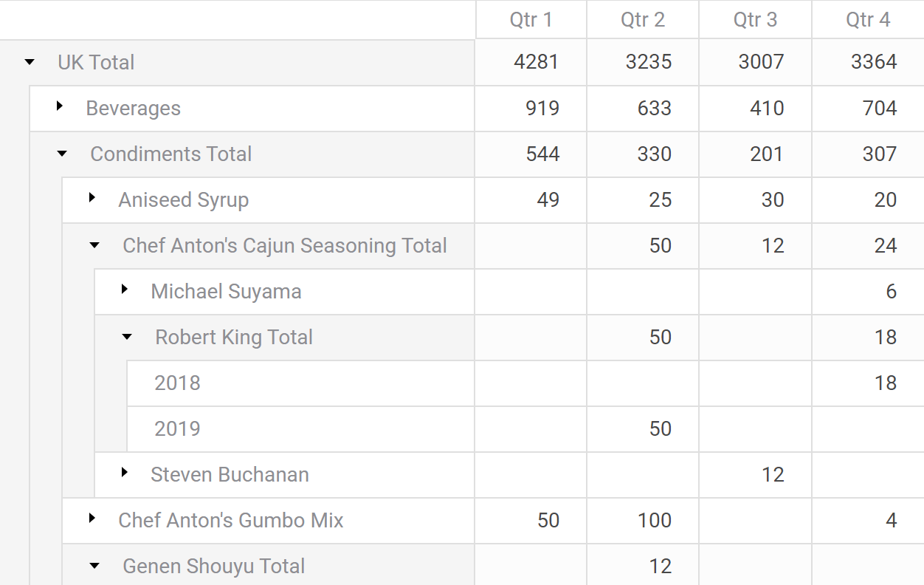Click the Qtr 2 column header
Viewport: 924px width, 585px height.
643,20
